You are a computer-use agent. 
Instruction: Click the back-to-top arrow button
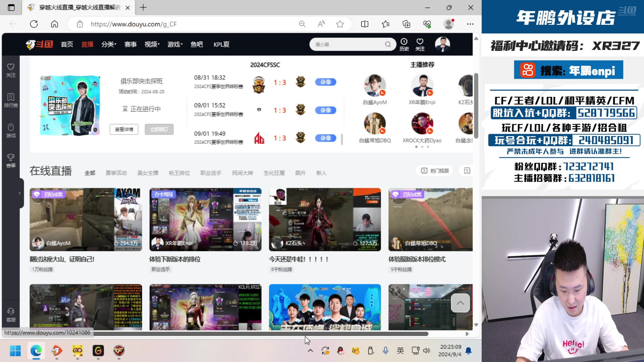[460, 303]
